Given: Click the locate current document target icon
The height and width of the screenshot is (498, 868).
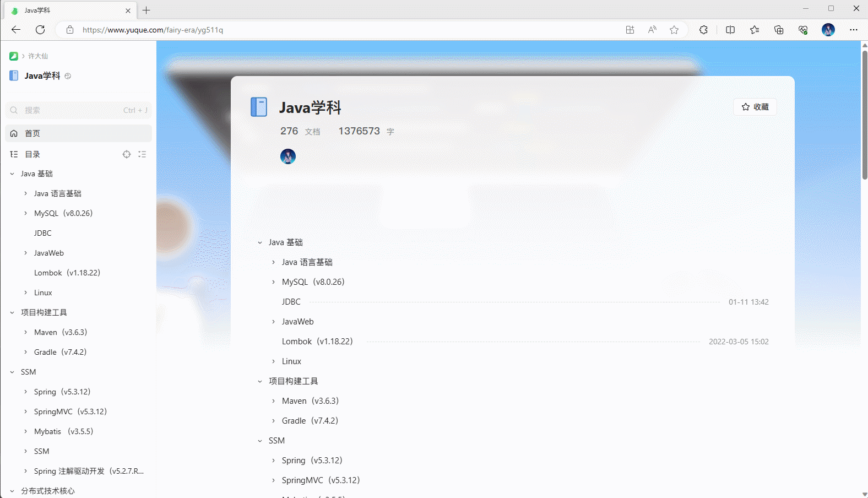Looking at the screenshot, I should tap(127, 154).
